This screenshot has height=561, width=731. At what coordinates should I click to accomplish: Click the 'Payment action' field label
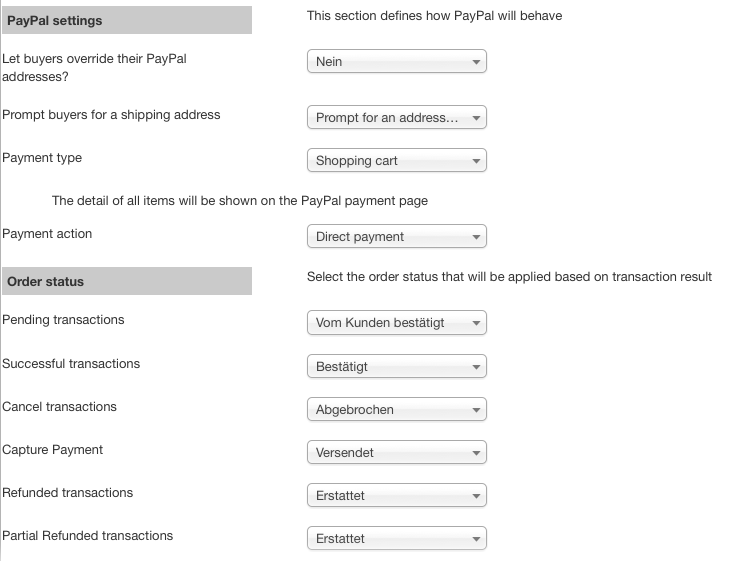pyautogui.click(x=47, y=234)
